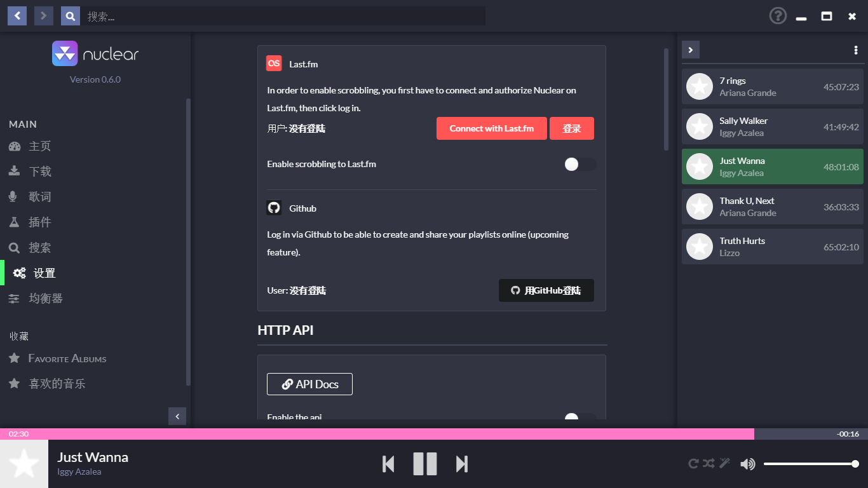Click the Version 0.6.0 text
Viewport: 868px width, 488px height.
pos(95,79)
